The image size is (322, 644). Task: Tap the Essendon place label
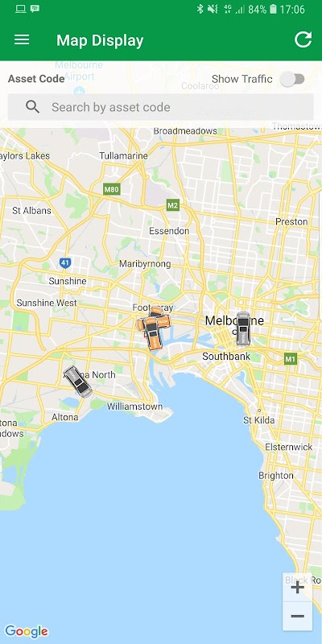pyautogui.click(x=169, y=231)
